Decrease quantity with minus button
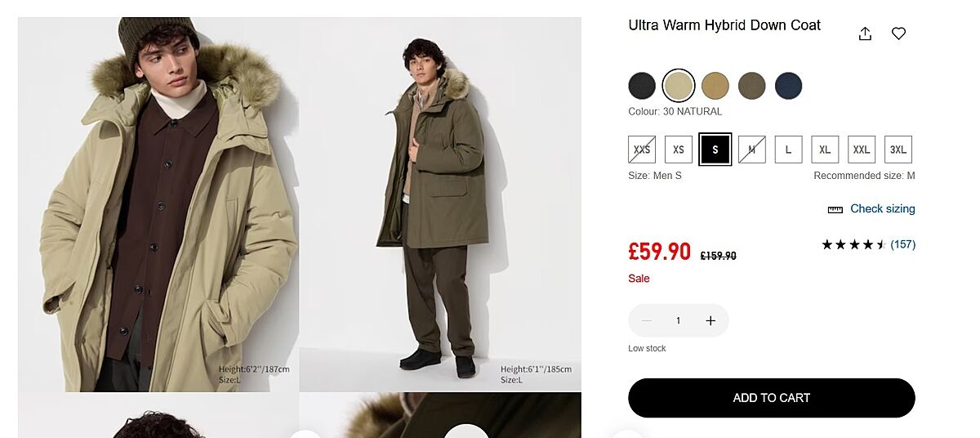980x438 pixels. [x=647, y=320]
